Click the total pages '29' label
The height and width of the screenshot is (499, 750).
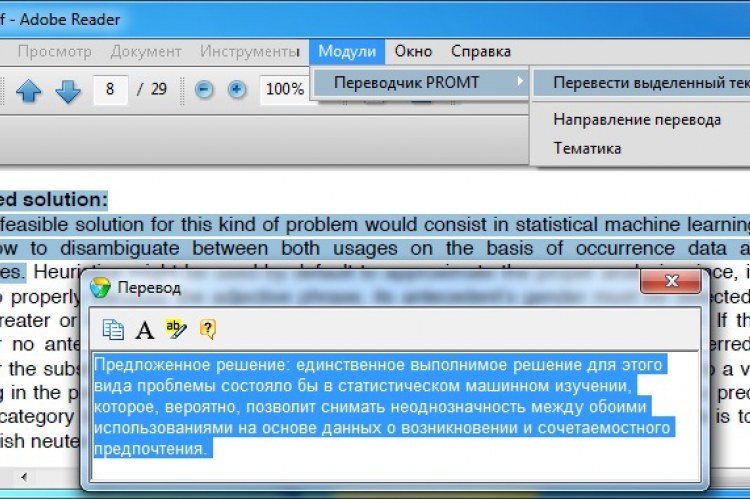point(159,89)
